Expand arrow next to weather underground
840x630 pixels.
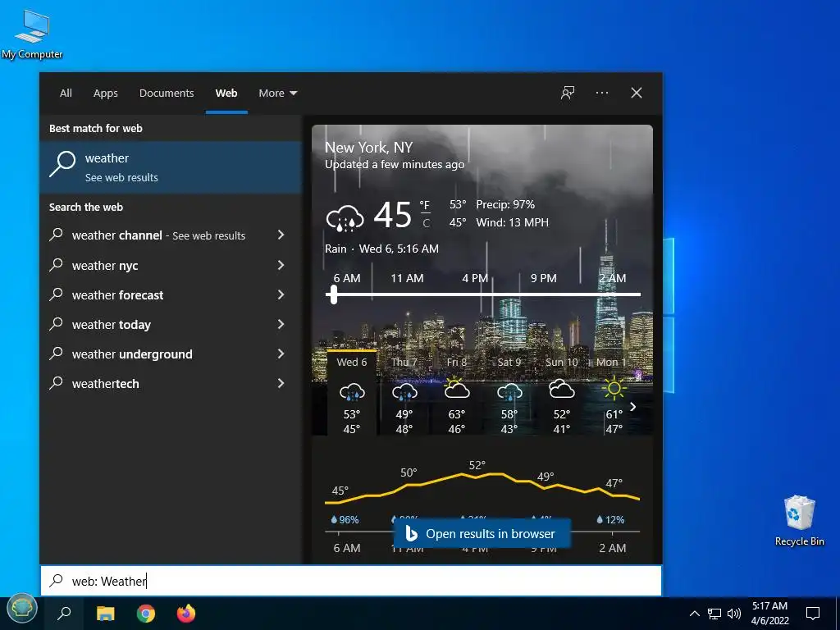(x=281, y=353)
